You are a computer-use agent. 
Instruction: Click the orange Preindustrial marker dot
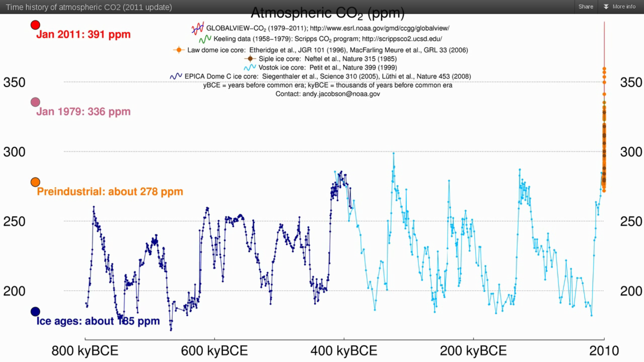click(x=35, y=182)
